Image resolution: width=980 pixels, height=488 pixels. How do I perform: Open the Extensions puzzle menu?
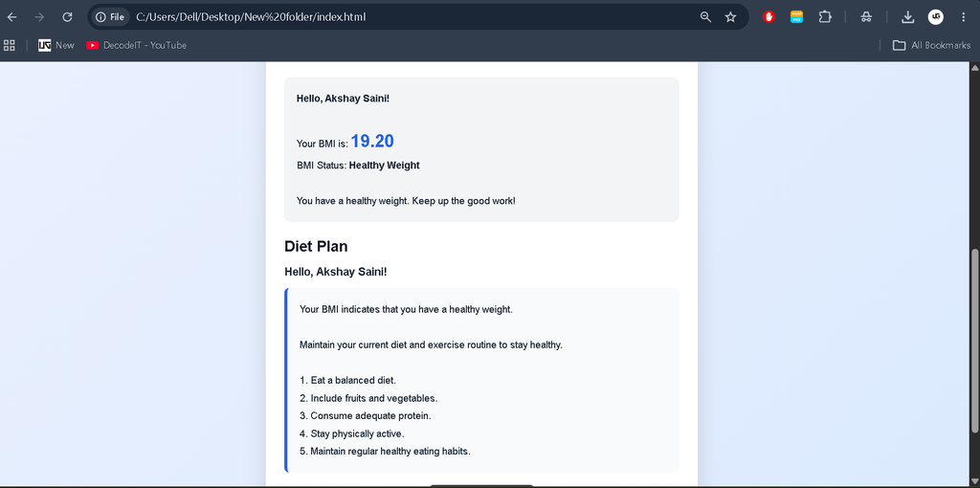click(x=825, y=17)
